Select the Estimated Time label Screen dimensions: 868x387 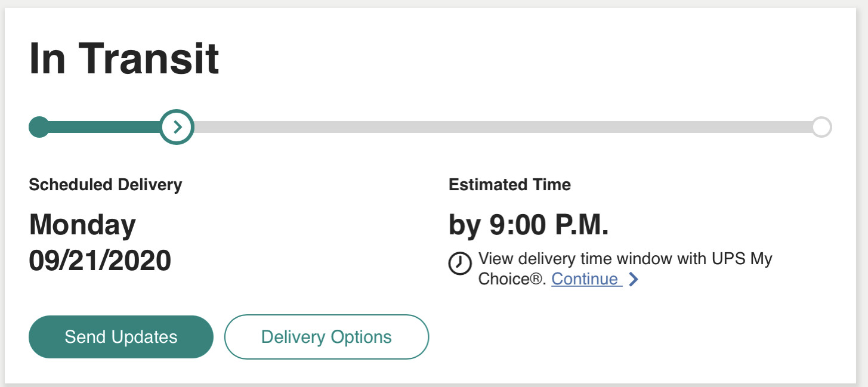tap(509, 185)
